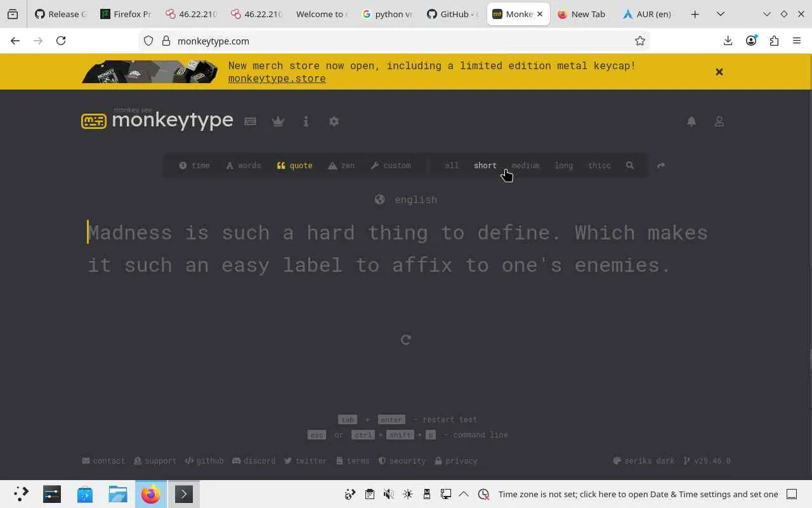Bookmark this page with the star icon
The width and height of the screenshot is (812, 508).
(640, 41)
